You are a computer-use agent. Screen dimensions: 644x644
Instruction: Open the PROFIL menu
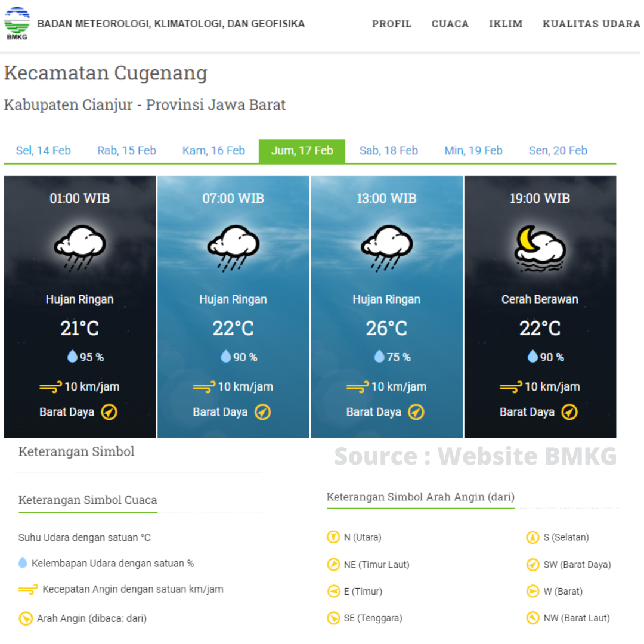coord(392,24)
